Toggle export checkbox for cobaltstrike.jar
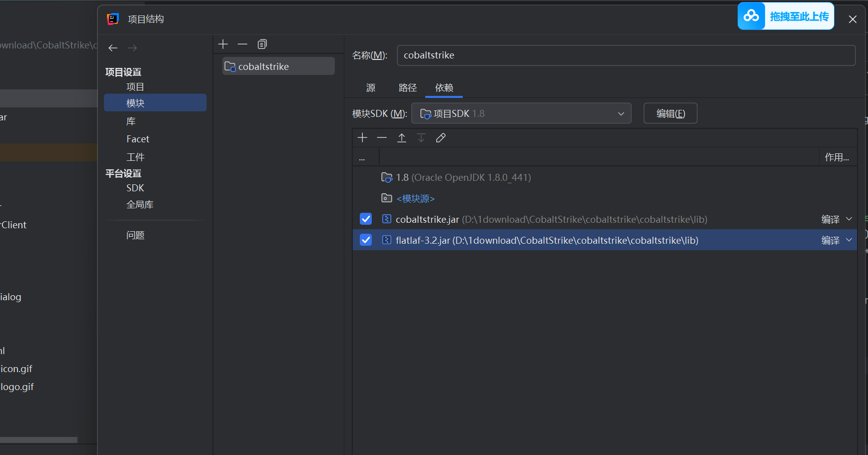868x455 pixels. coord(366,219)
